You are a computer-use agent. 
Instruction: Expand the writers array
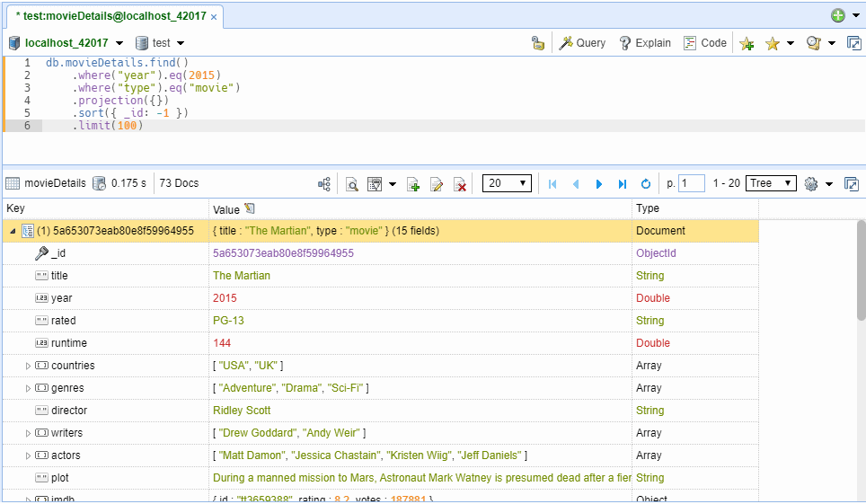point(28,433)
